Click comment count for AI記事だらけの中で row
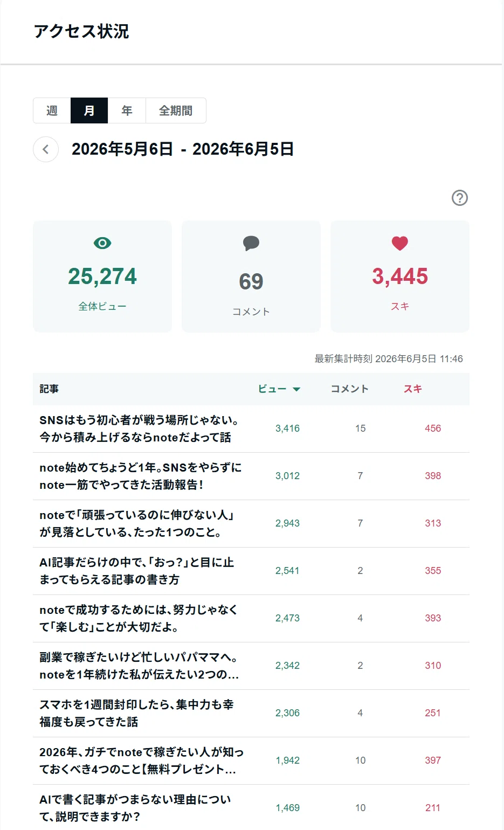Screen dimensions: 504x830 coord(360,571)
